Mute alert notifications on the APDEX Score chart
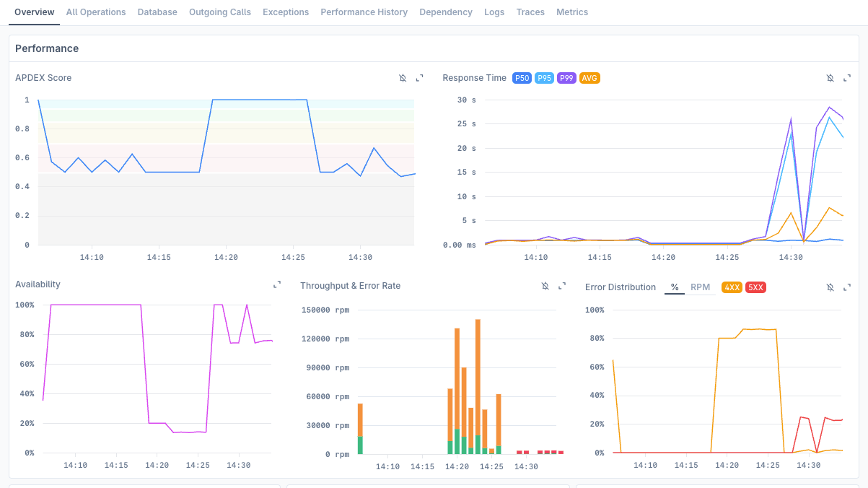 tap(403, 78)
